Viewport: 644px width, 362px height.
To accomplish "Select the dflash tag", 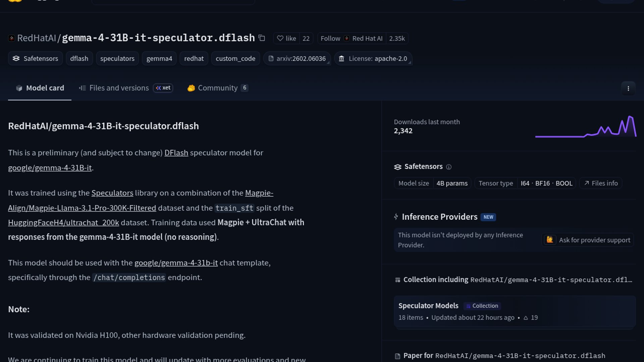I will pyautogui.click(x=79, y=59).
